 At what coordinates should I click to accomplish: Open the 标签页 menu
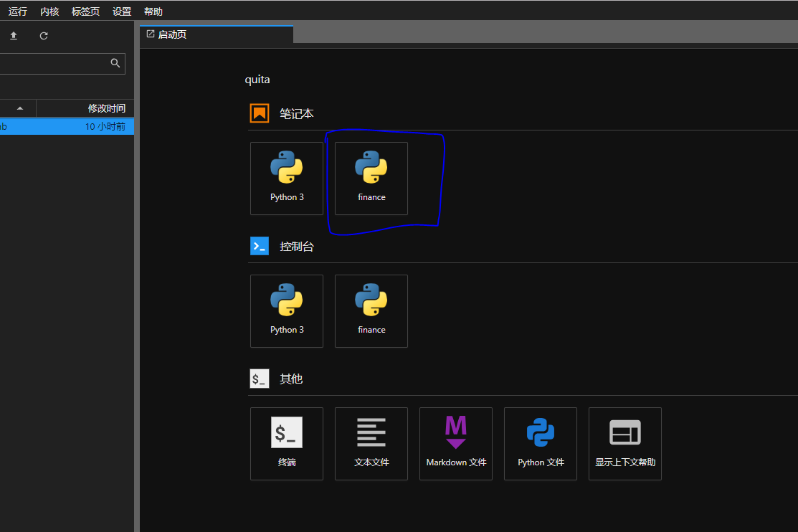click(x=85, y=11)
